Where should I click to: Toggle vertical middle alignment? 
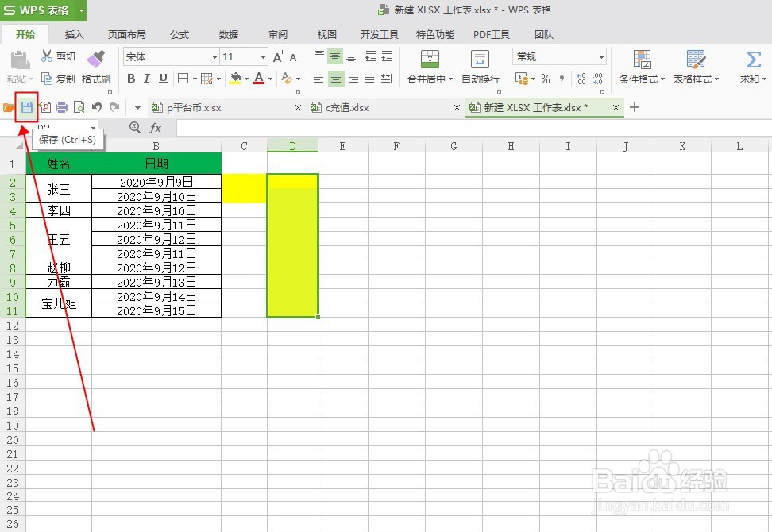(x=335, y=56)
